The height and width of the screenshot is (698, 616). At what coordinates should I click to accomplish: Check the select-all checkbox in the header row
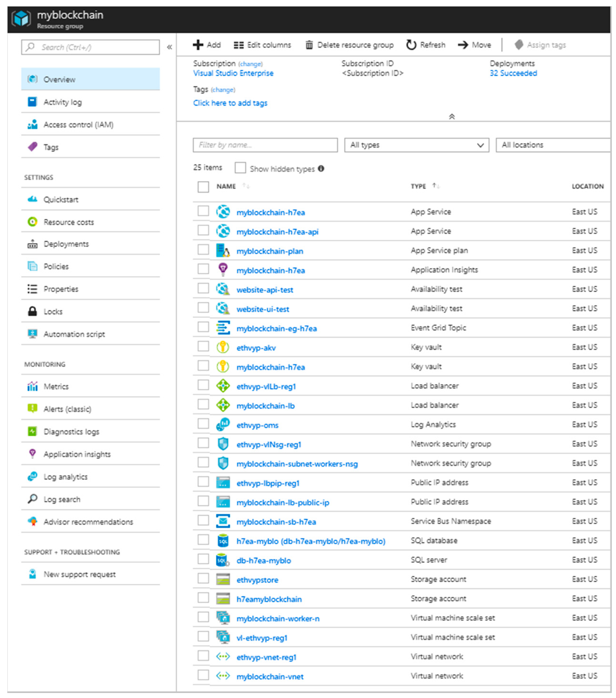coord(203,187)
